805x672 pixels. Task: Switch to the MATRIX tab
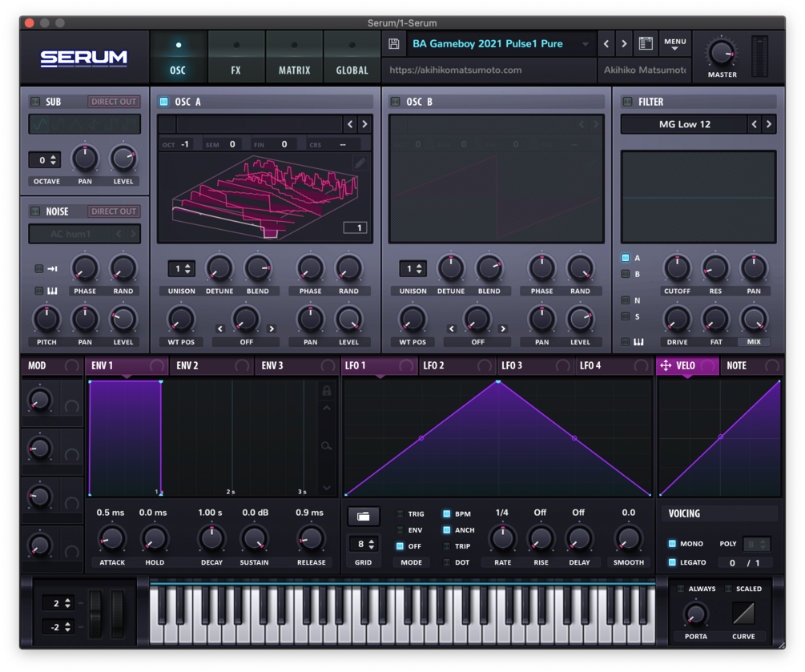pyautogui.click(x=294, y=57)
